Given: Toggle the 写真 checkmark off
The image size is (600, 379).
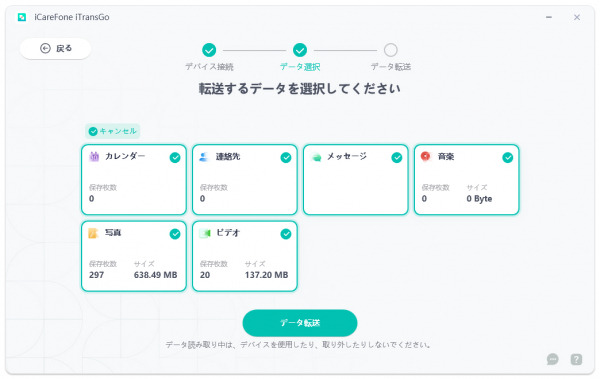Looking at the screenshot, I should click(175, 234).
